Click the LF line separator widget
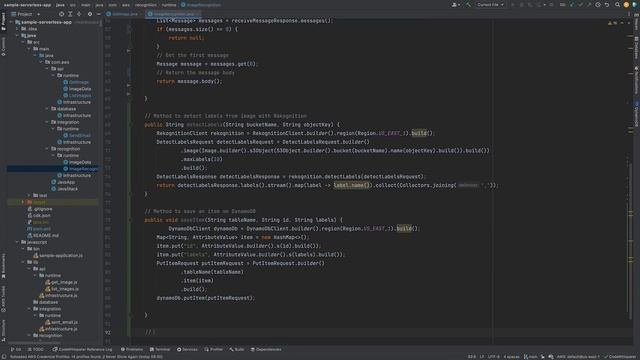Screen dimensions: 640x360 click(482, 357)
